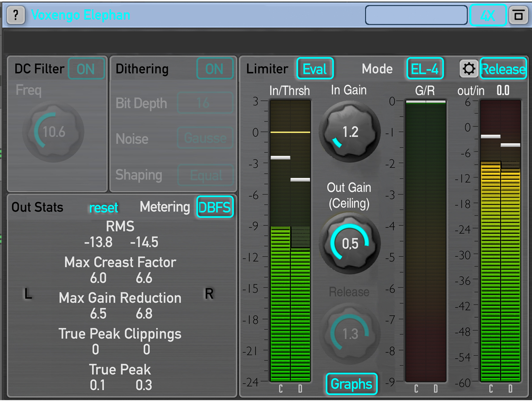
Task: Toggle Dithering ON switch
Action: (x=215, y=69)
